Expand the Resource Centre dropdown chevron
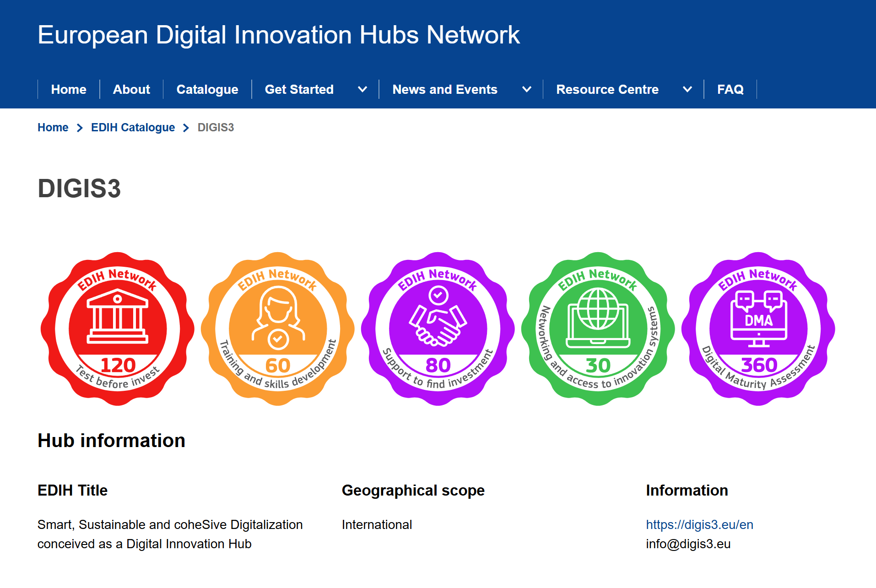This screenshot has height=588, width=876. 687,89
